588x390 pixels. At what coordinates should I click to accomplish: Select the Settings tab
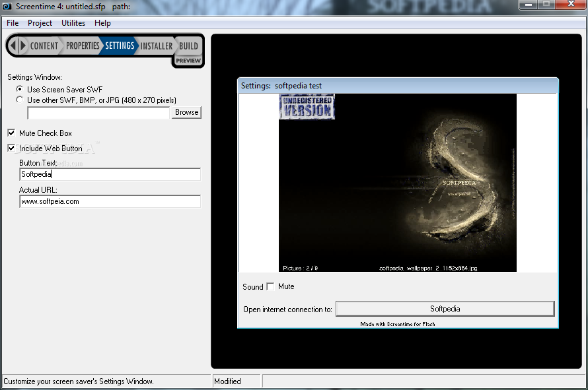pos(120,46)
